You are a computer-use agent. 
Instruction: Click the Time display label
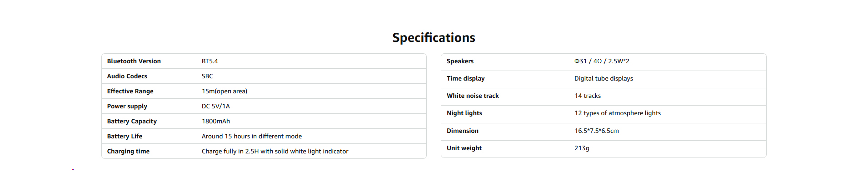[x=465, y=78]
